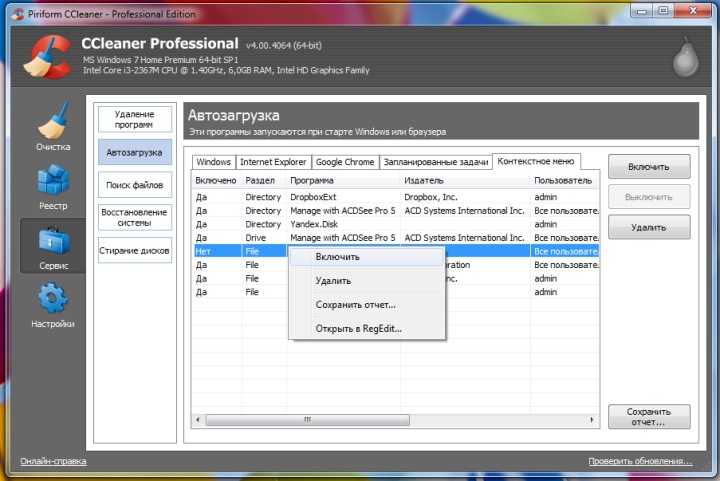
Task: Select the Yandex.Disk row
Action: click(395, 224)
